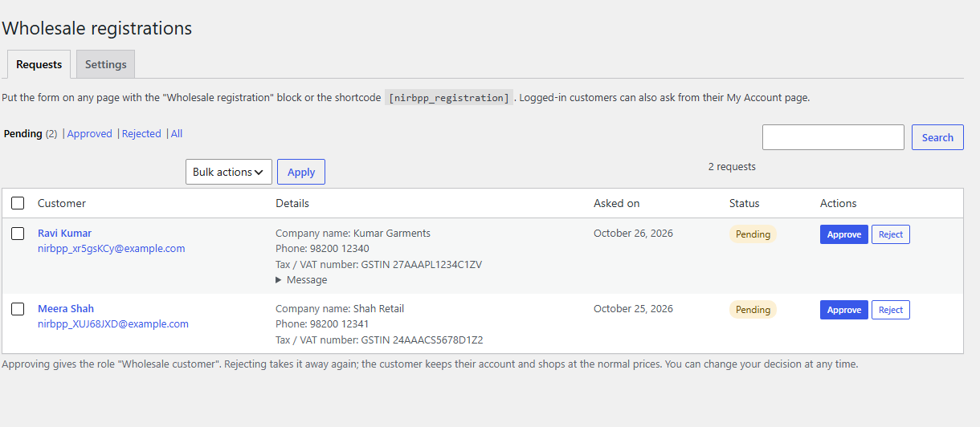Click GSTIN 24AAACS5678D1Z2 tax number
The height and width of the screenshot is (427, 980).
(x=423, y=340)
